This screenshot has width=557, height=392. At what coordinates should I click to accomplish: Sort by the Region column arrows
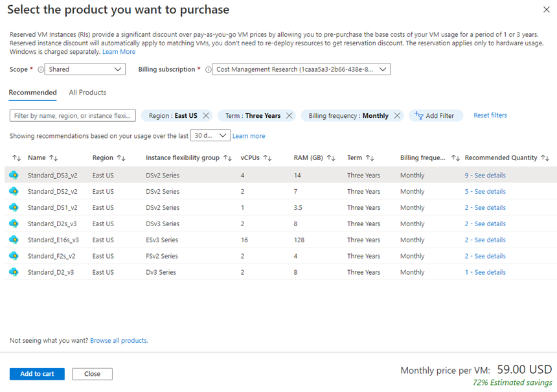coord(121,158)
